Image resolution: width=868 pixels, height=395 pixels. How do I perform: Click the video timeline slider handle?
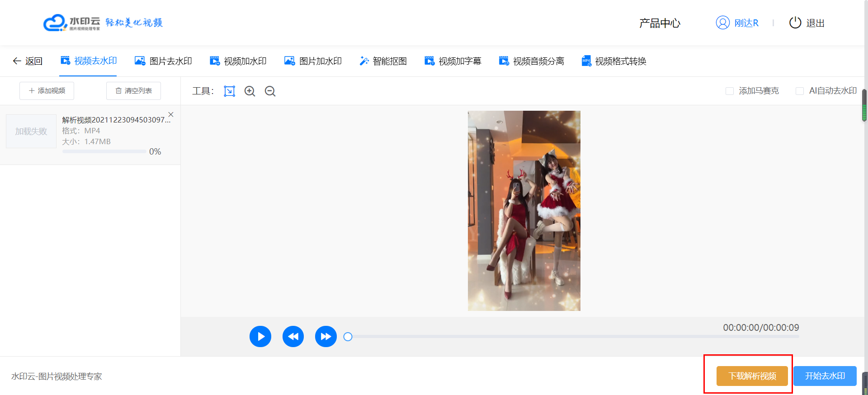tap(348, 337)
